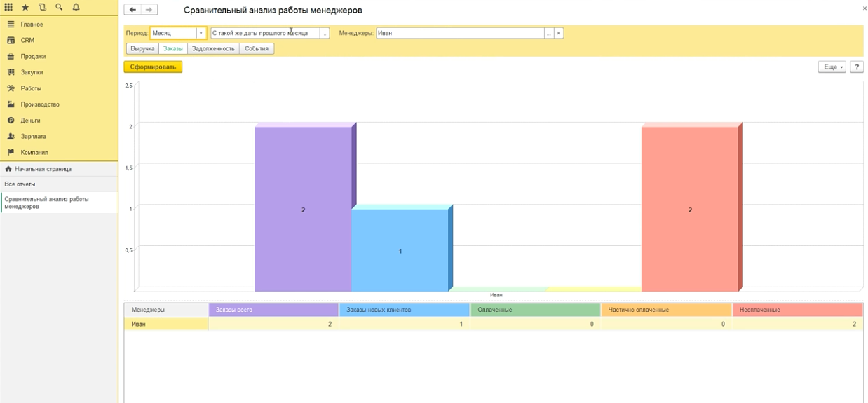
Task: Clear the Менеджеры field
Action: (559, 33)
